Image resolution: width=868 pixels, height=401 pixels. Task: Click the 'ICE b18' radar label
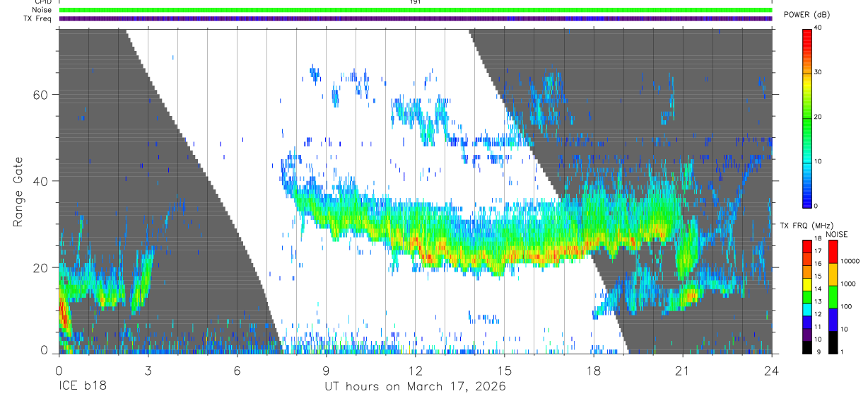coord(83,387)
